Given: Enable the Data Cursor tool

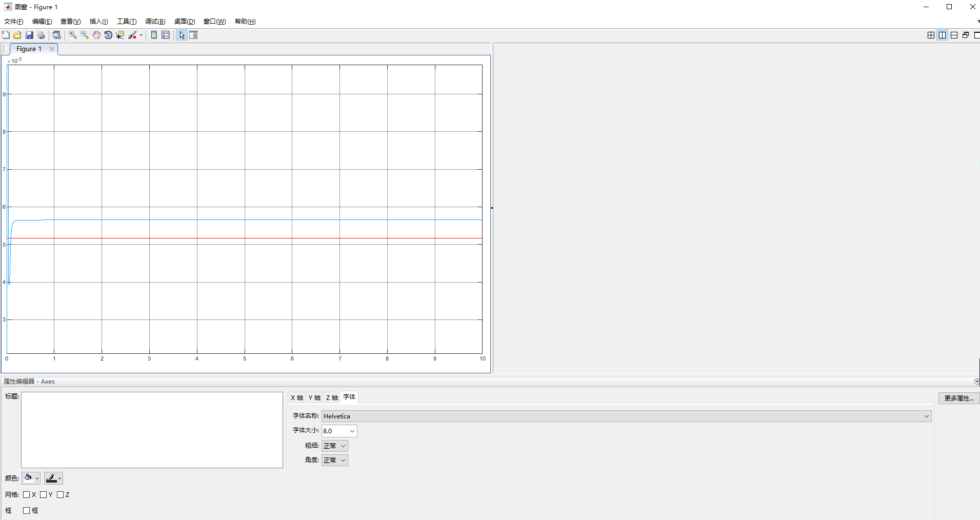Looking at the screenshot, I should pyautogui.click(x=119, y=35).
